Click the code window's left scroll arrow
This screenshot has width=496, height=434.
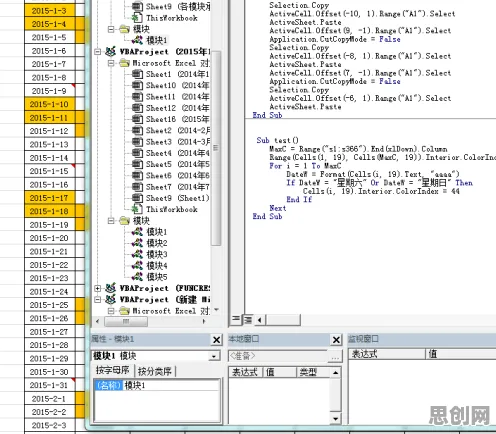pos(260,320)
